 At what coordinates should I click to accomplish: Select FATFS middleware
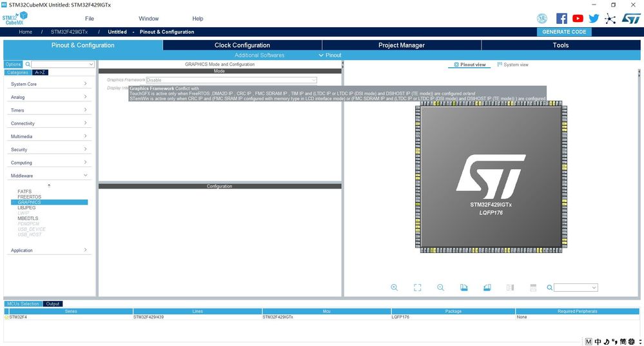click(x=24, y=191)
